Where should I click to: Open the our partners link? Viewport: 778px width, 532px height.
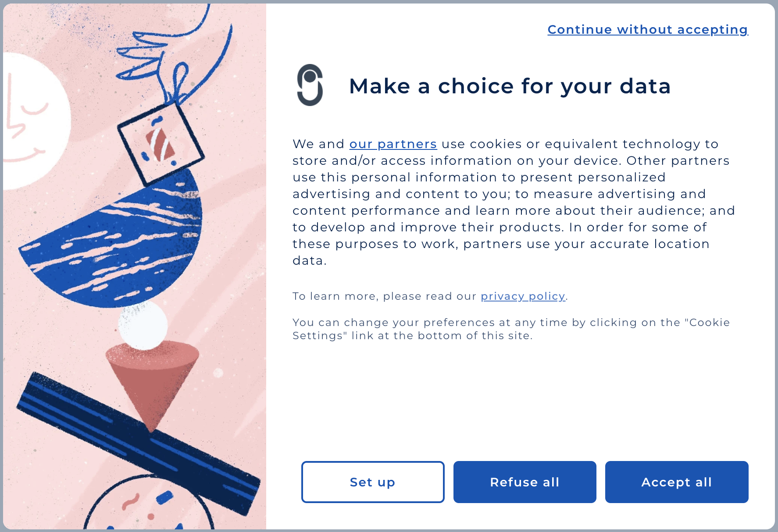393,144
